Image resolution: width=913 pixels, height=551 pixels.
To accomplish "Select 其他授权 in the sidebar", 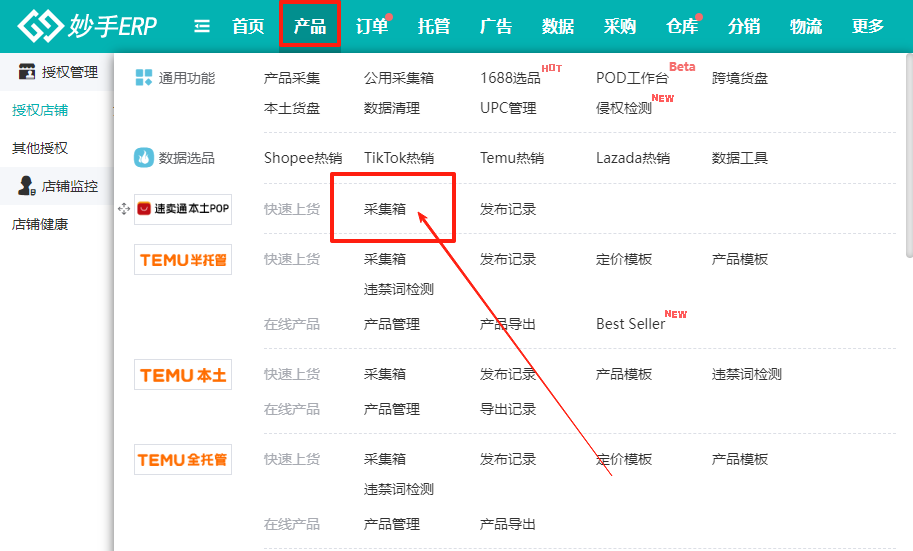I will tap(40, 148).
